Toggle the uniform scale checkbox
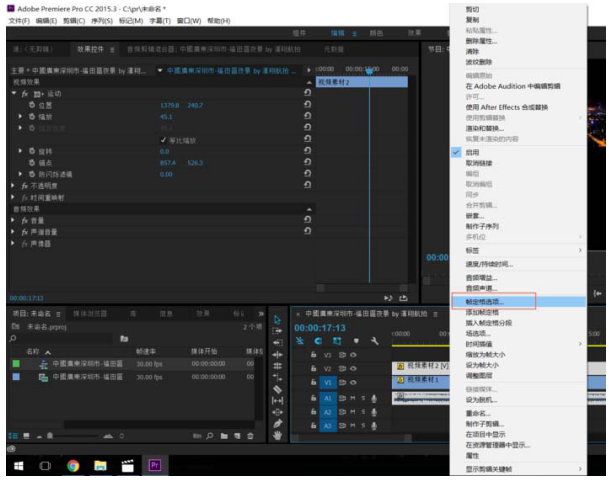This screenshot has height=482, width=609. tap(163, 139)
